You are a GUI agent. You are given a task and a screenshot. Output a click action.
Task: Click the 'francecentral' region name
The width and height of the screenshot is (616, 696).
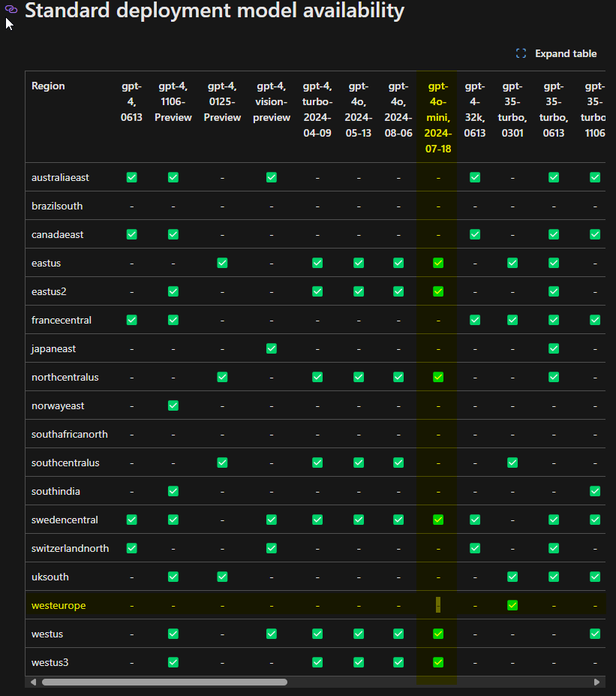pyautogui.click(x=62, y=320)
